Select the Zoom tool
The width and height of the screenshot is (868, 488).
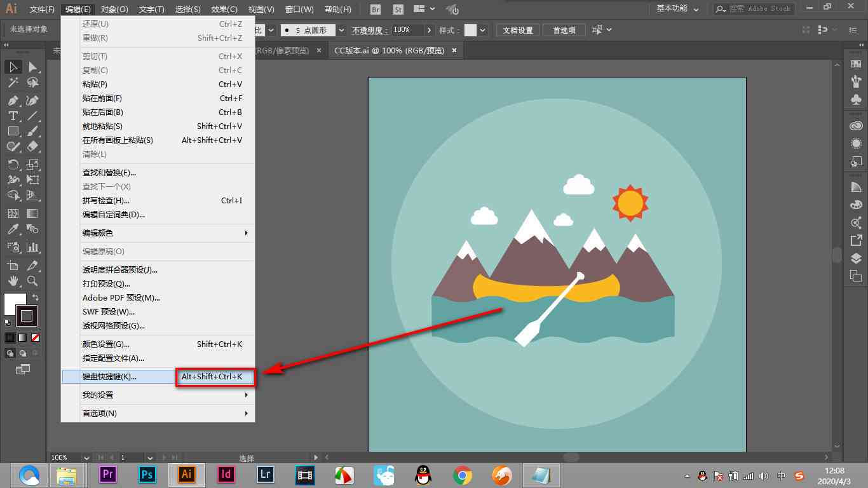click(32, 281)
